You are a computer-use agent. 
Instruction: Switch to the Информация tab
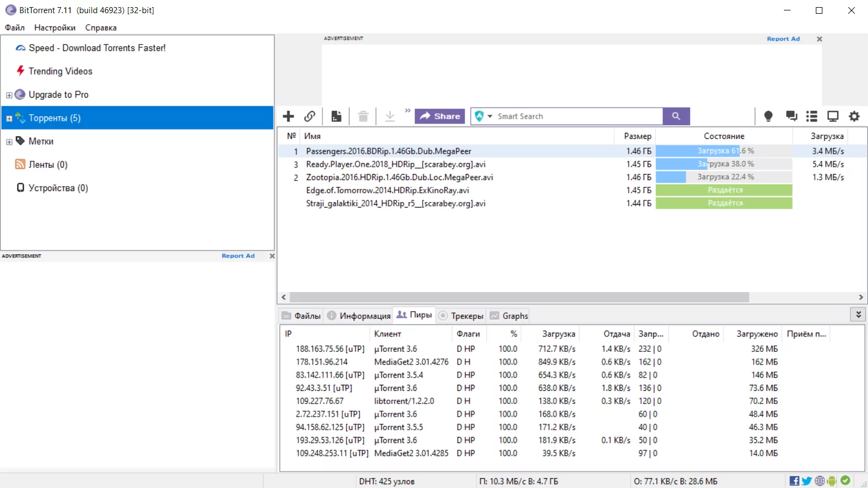point(358,316)
